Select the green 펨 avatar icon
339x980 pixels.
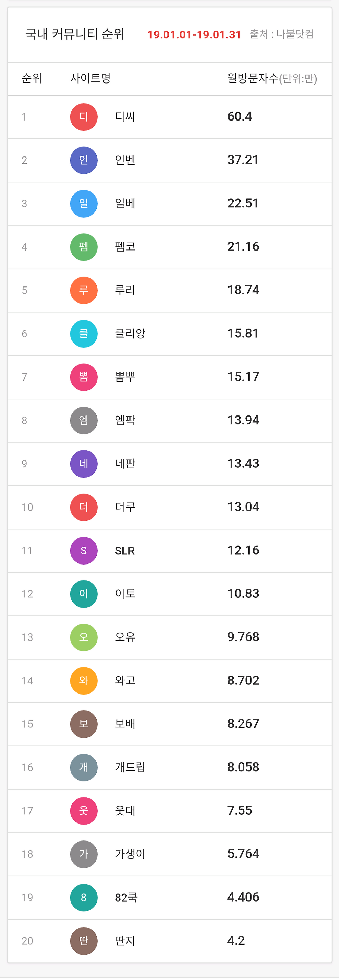tap(84, 247)
